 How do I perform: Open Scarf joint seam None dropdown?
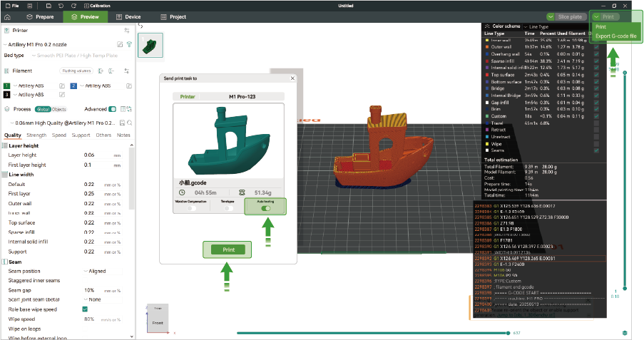[x=103, y=300]
